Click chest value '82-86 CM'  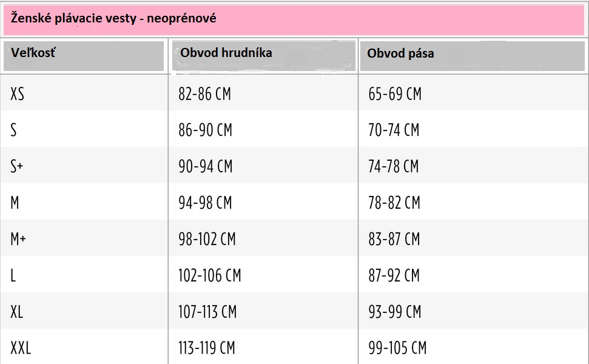click(204, 94)
